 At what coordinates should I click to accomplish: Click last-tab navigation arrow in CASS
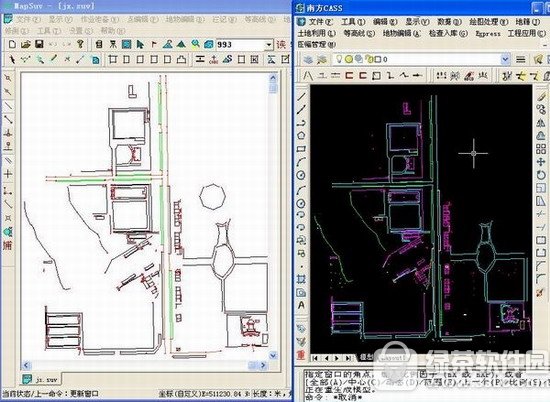coord(348,358)
